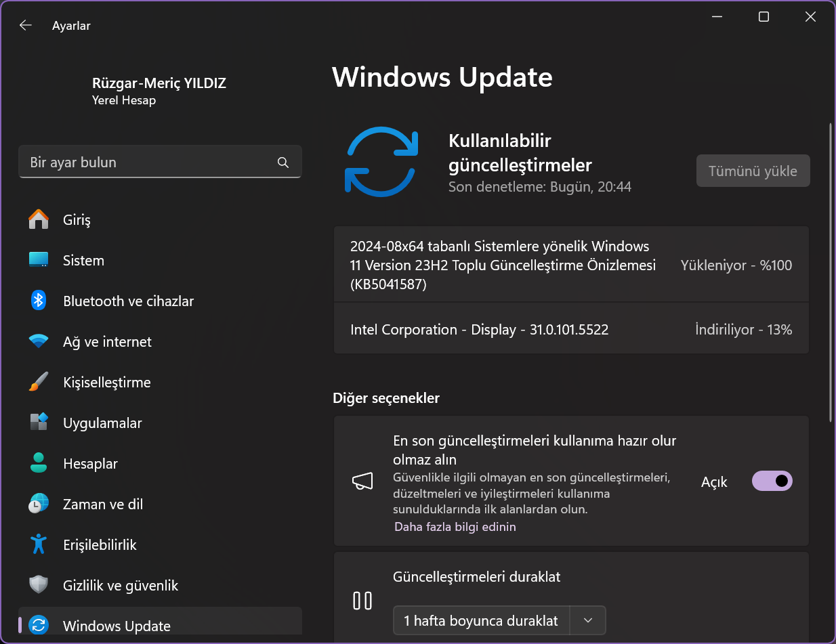Select the KB5041587 update row
The image size is (836, 644).
[x=571, y=265]
